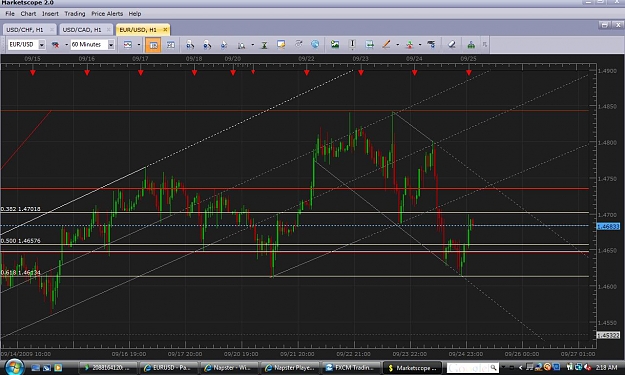Image resolution: width=625 pixels, height=375 pixels.
Task: Click the toolbar options handle at end
Action: click(x=484, y=45)
